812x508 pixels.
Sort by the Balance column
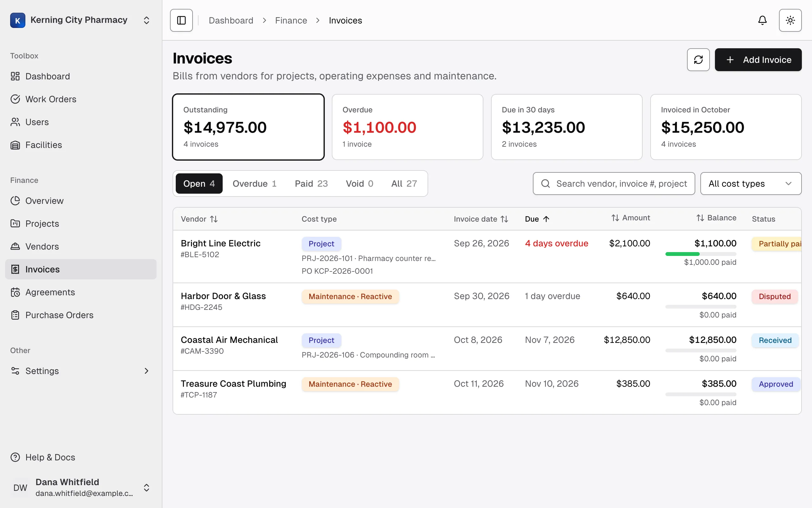tap(716, 218)
